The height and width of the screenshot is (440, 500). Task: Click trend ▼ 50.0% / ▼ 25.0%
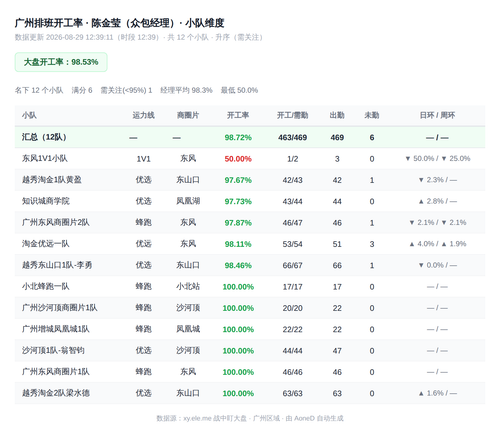point(437,159)
